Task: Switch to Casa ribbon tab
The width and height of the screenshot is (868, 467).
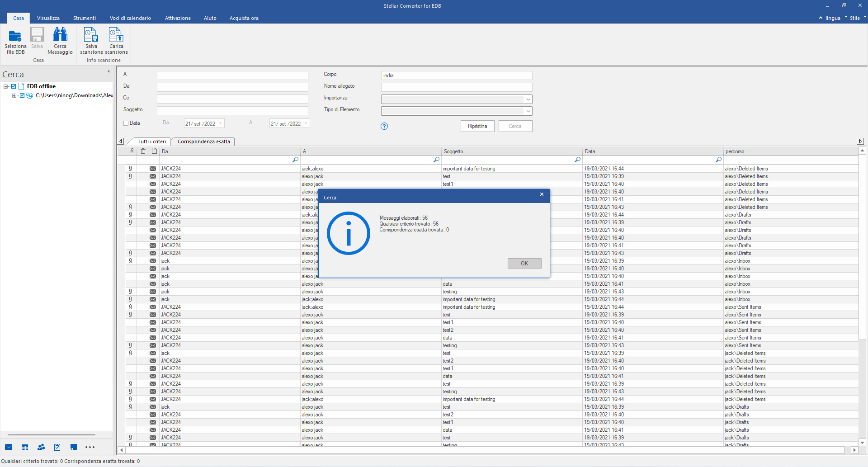Action: coord(19,18)
